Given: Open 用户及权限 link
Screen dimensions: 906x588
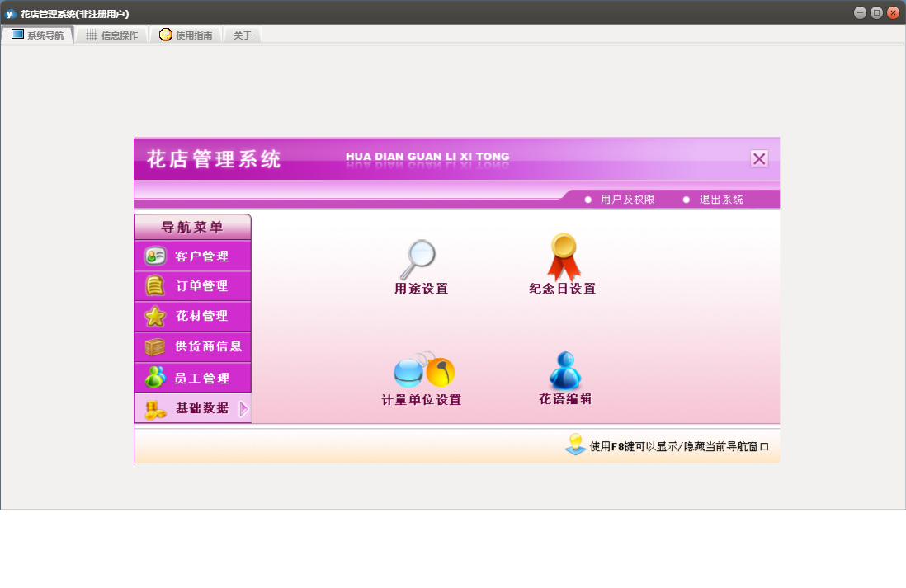Looking at the screenshot, I should [x=627, y=200].
